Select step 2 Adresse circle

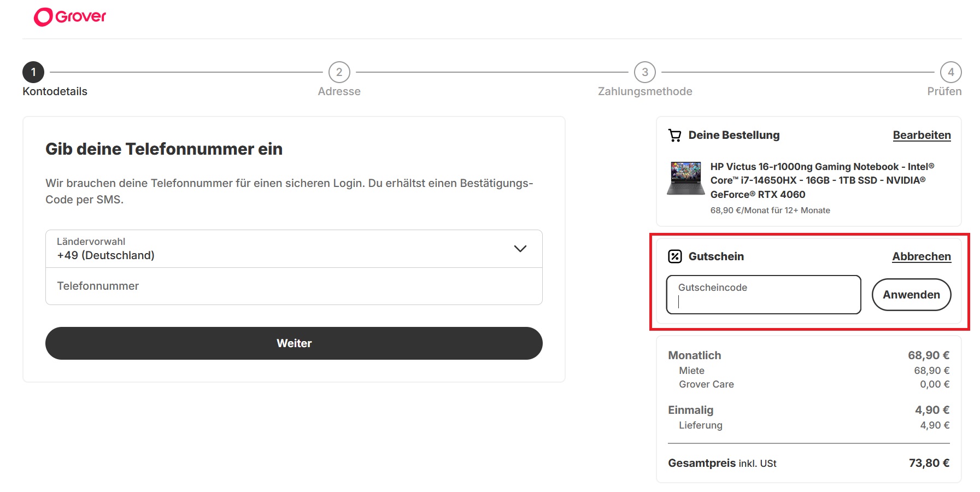click(x=339, y=72)
